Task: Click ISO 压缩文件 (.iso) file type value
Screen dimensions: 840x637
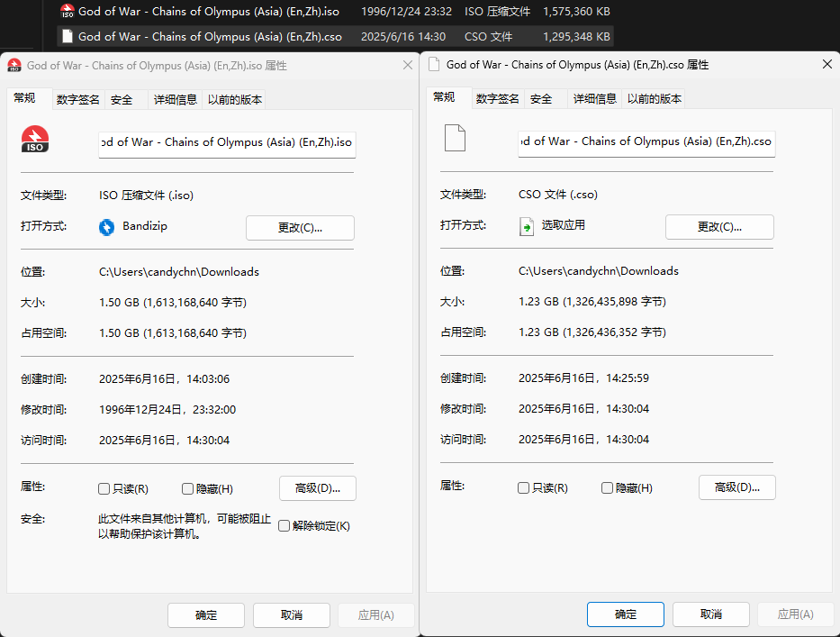Action: pos(146,196)
